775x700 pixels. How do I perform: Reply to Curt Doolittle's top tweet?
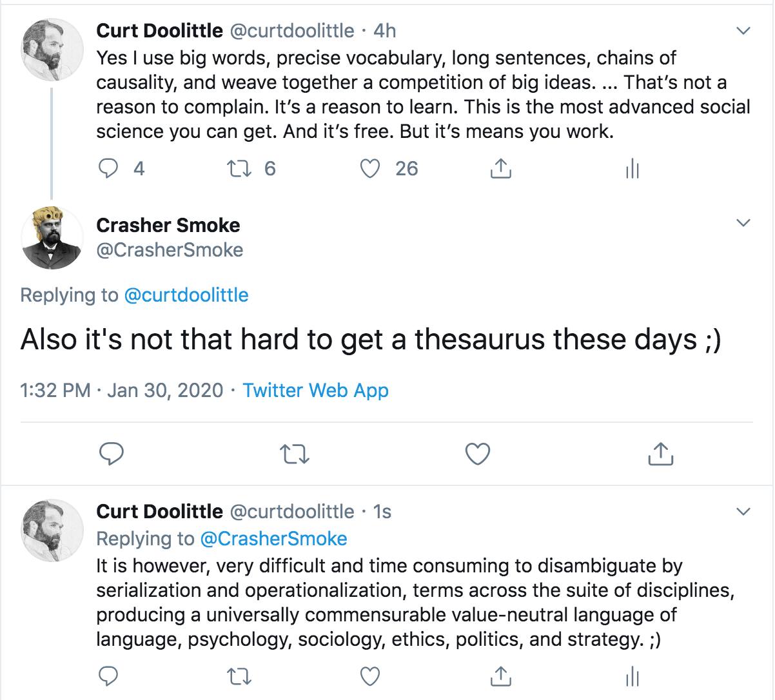click(x=110, y=169)
